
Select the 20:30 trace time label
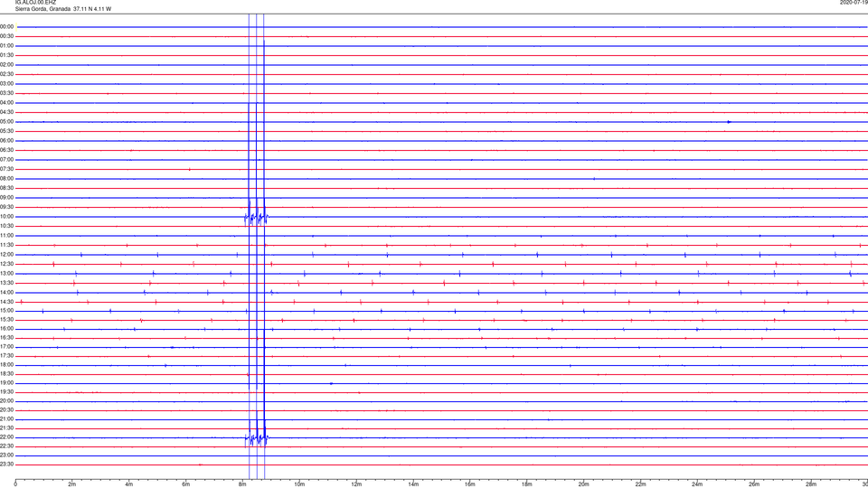pyautogui.click(x=6, y=410)
